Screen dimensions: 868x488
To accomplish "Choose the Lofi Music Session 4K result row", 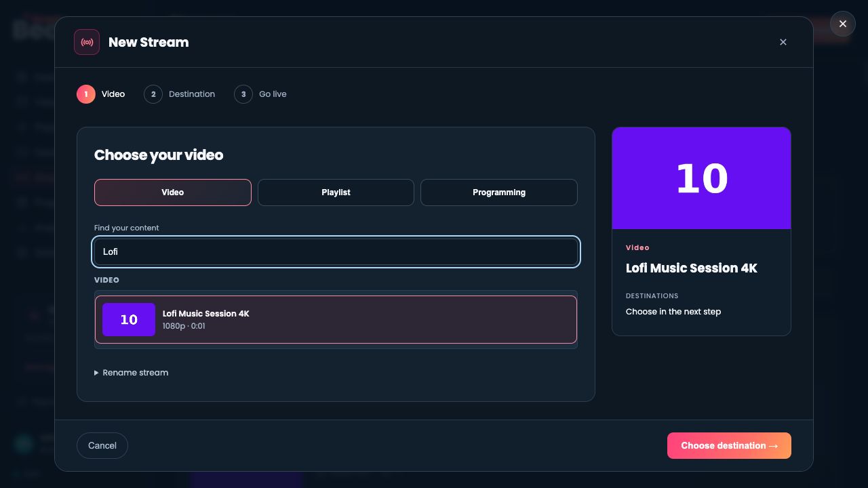I will [x=336, y=320].
